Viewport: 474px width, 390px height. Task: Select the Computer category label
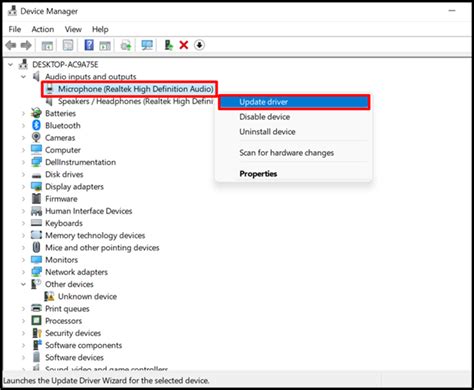63,150
